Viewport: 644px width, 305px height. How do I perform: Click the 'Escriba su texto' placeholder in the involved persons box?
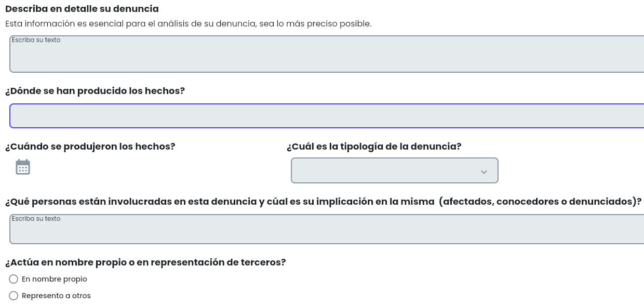tap(36, 219)
